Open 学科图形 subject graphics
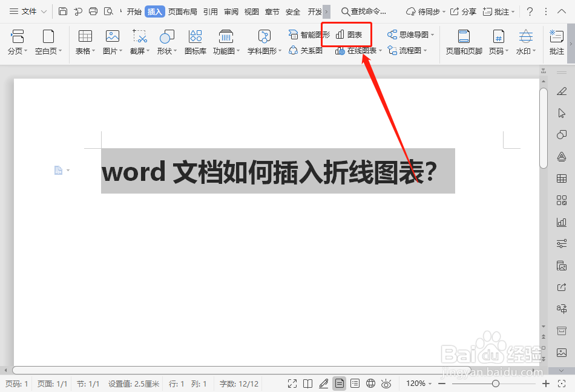Image resolution: width=575 pixels, height=392 pixels. pyautogui.click(x=264, y=42)
